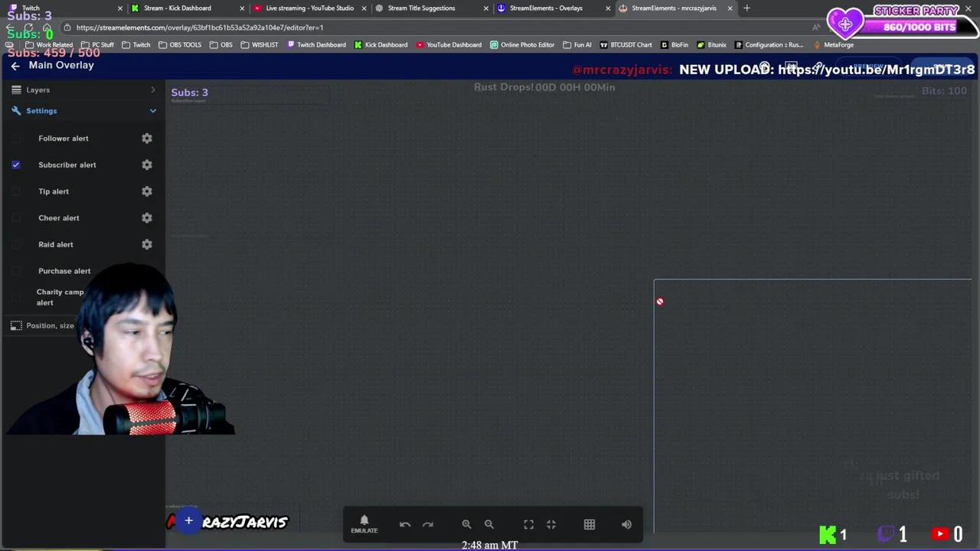
Task: Open Subscriber alert gear settings
Action: 147,165
